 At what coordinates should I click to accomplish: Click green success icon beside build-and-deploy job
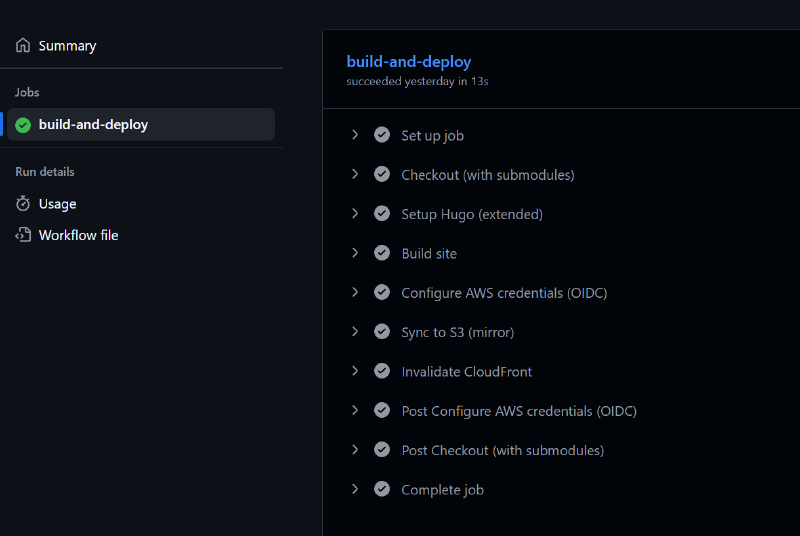23,125
